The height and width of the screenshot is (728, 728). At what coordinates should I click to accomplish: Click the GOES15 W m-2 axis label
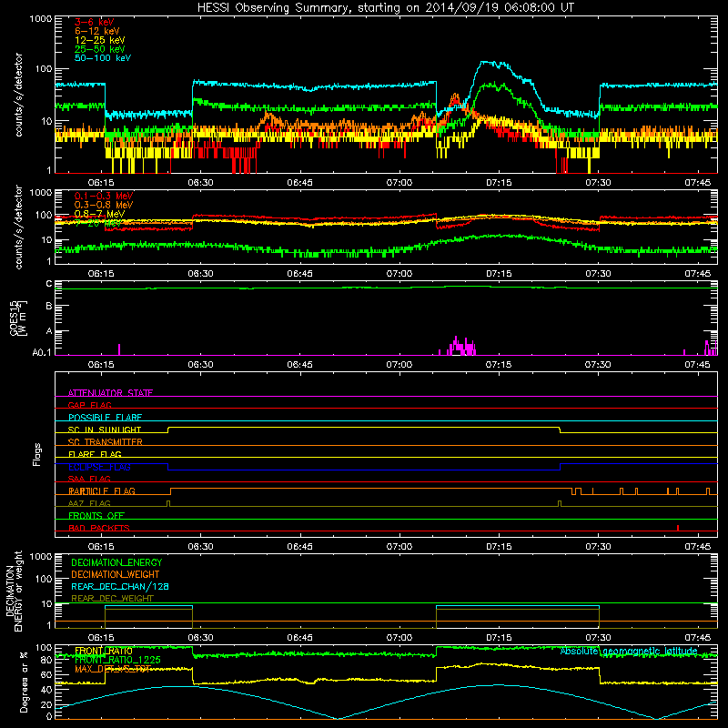click(18, 318)
